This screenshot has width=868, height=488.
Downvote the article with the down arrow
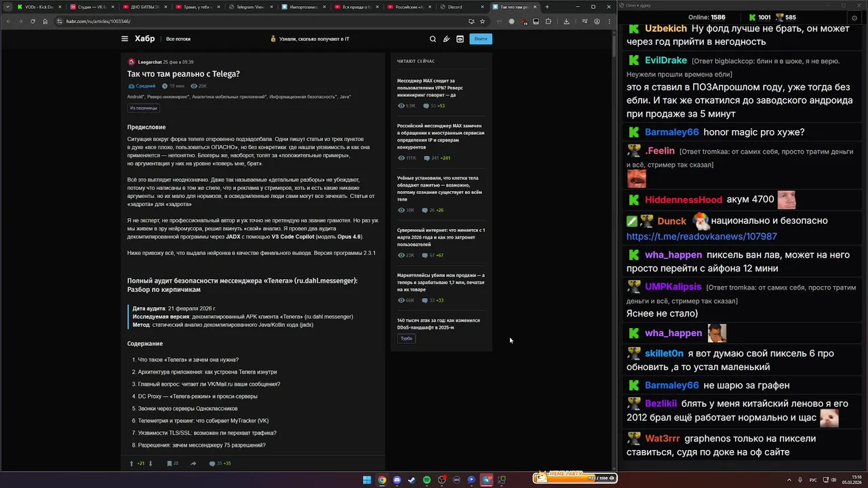tap(151, 464)
